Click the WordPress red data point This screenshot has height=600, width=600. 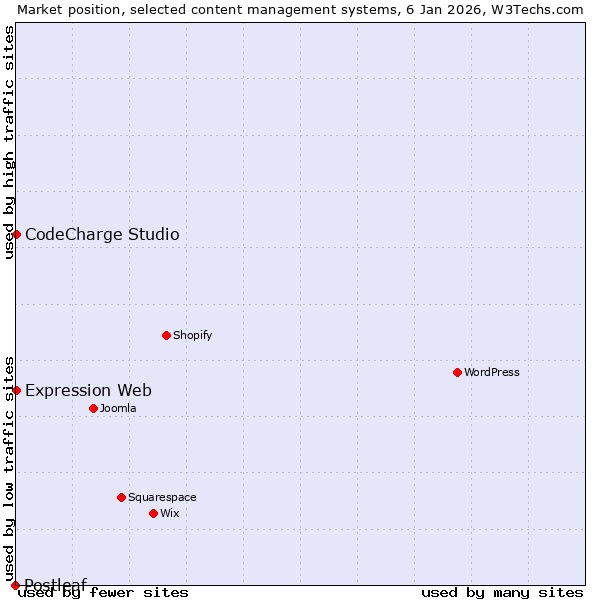(457, 372)
